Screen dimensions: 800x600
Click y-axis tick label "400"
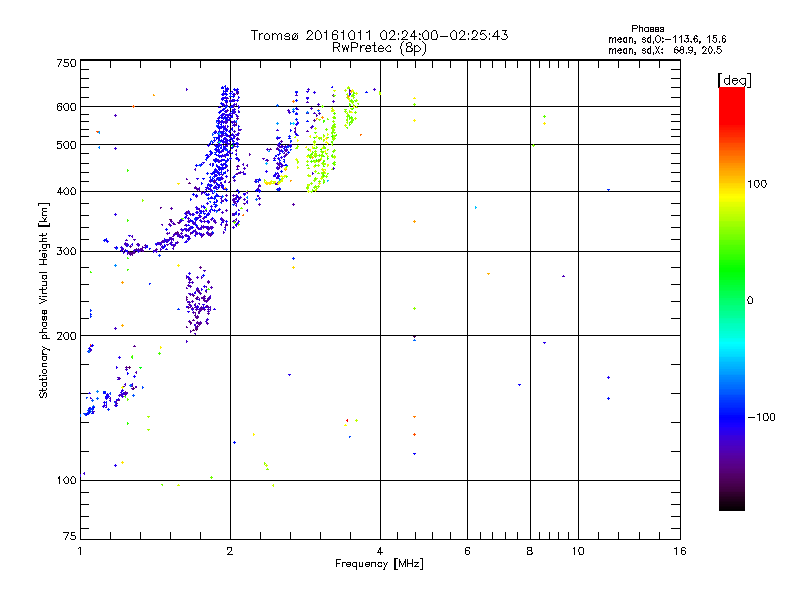[66, 191]
